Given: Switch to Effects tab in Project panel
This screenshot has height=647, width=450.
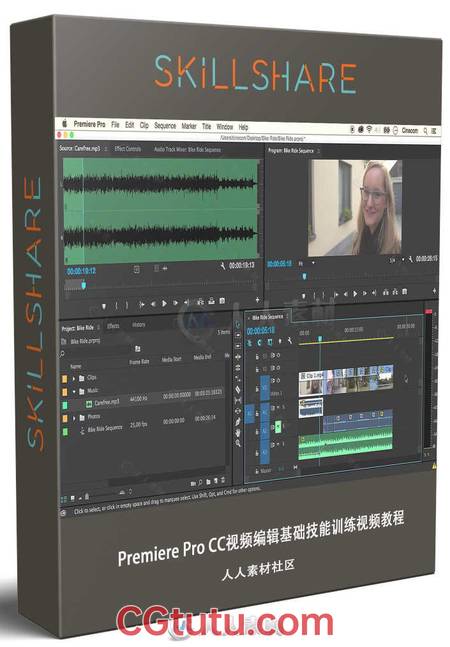Looking at the screenshot, I should coord(113,326).
